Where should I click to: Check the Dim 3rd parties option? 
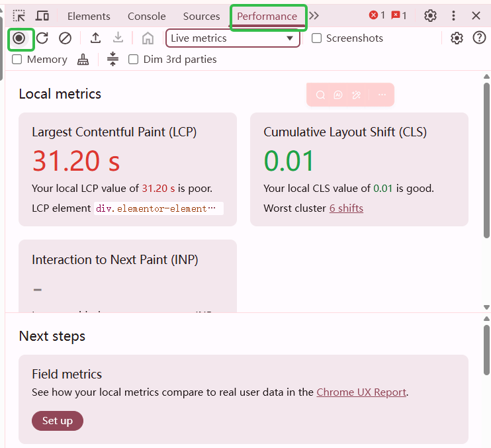point(133,60)
